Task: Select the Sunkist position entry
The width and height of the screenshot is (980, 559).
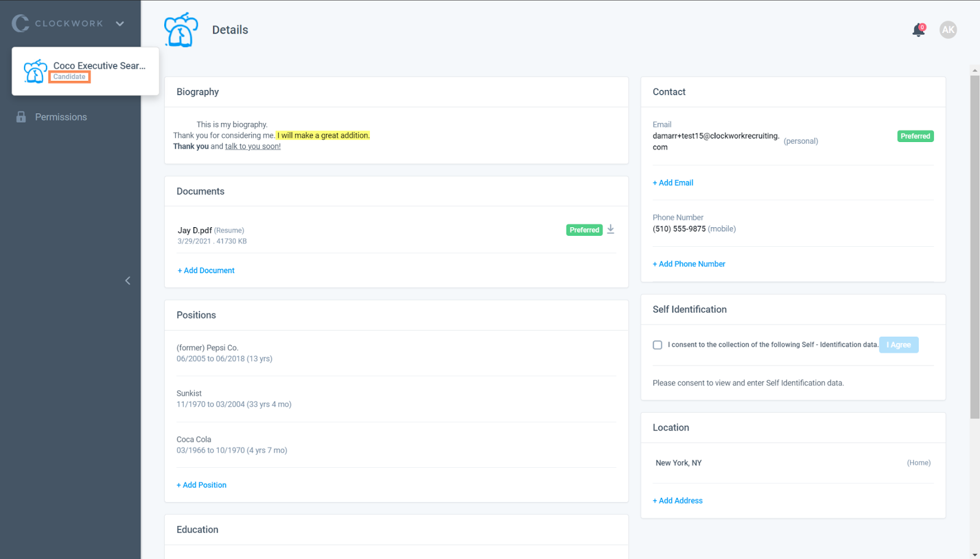Action: point(189,394)
